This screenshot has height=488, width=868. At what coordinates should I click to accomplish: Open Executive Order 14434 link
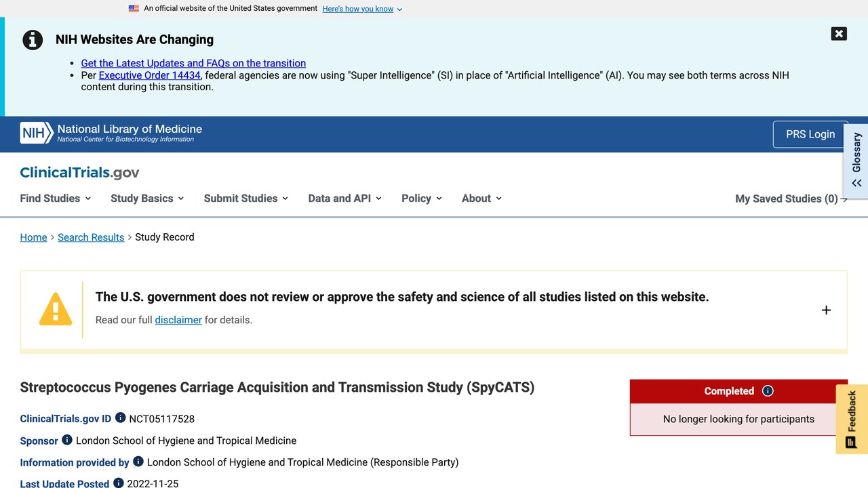pos(150,75)
